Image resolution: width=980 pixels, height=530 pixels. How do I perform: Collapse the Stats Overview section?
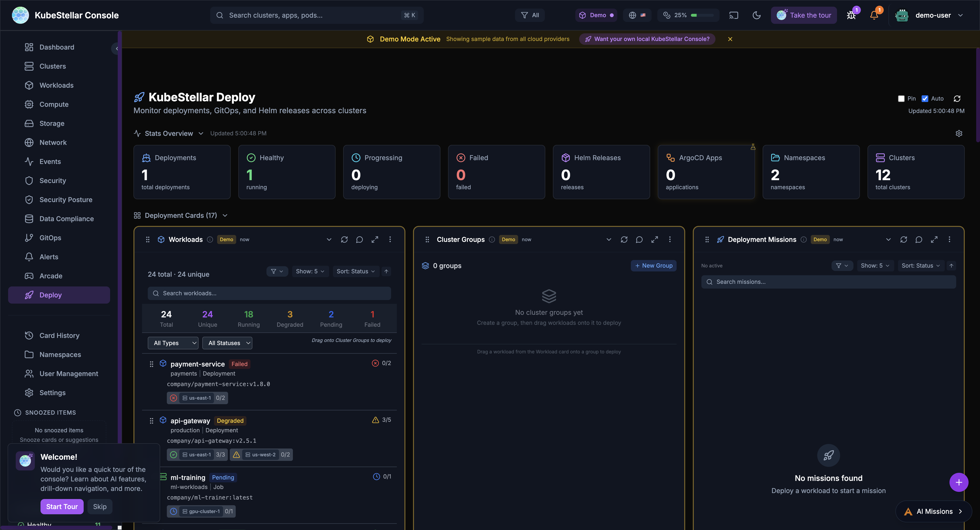201,133
